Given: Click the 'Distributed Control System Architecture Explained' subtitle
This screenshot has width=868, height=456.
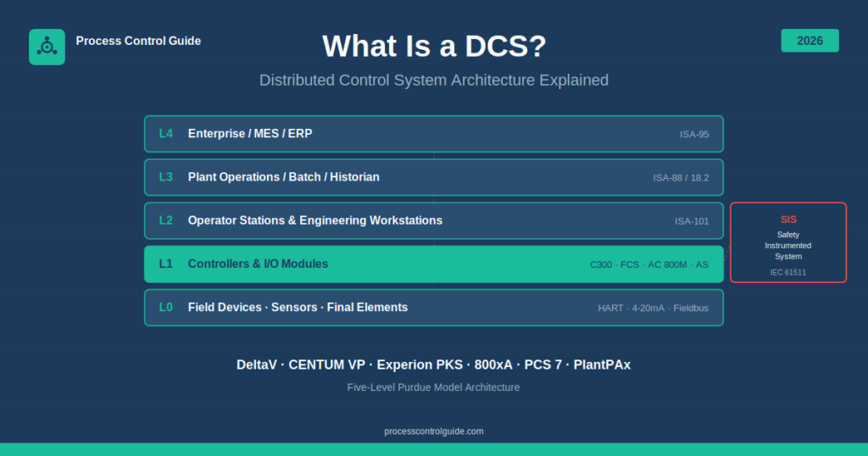Looking at the screenshot, I should point(434,81).
